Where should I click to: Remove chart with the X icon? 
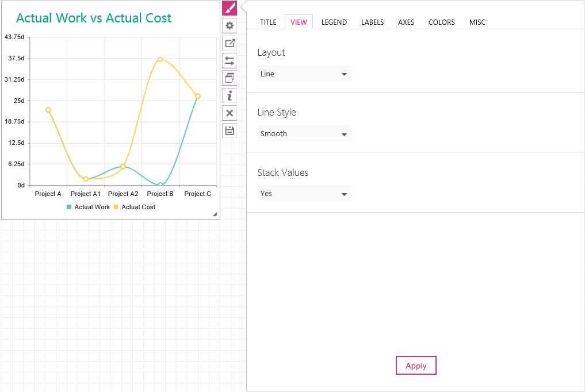tap(230, 113)
